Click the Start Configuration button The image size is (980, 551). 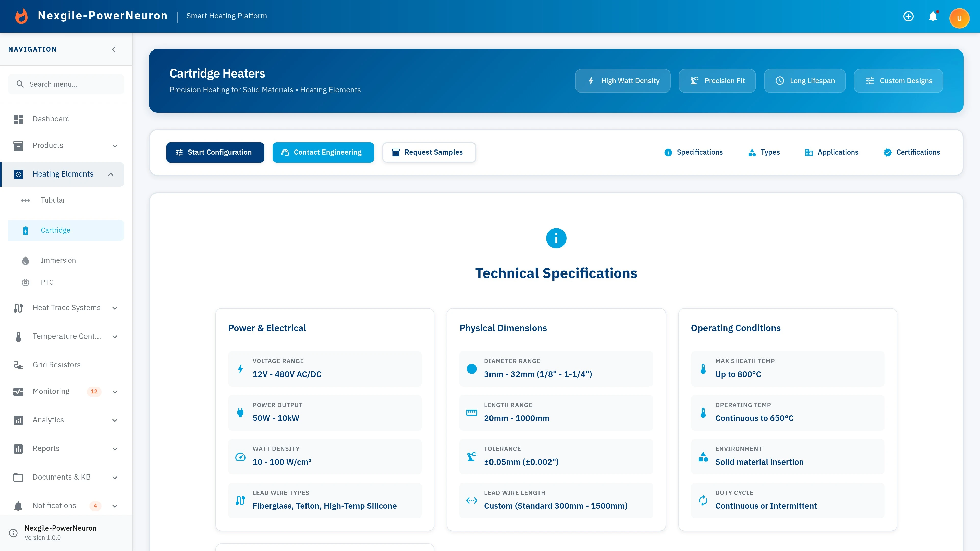(215, 152)
